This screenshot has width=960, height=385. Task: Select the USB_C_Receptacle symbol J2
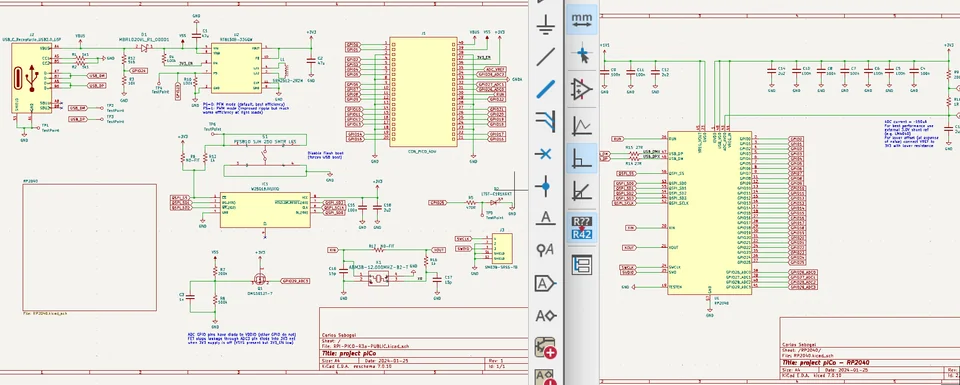(32, 77)
